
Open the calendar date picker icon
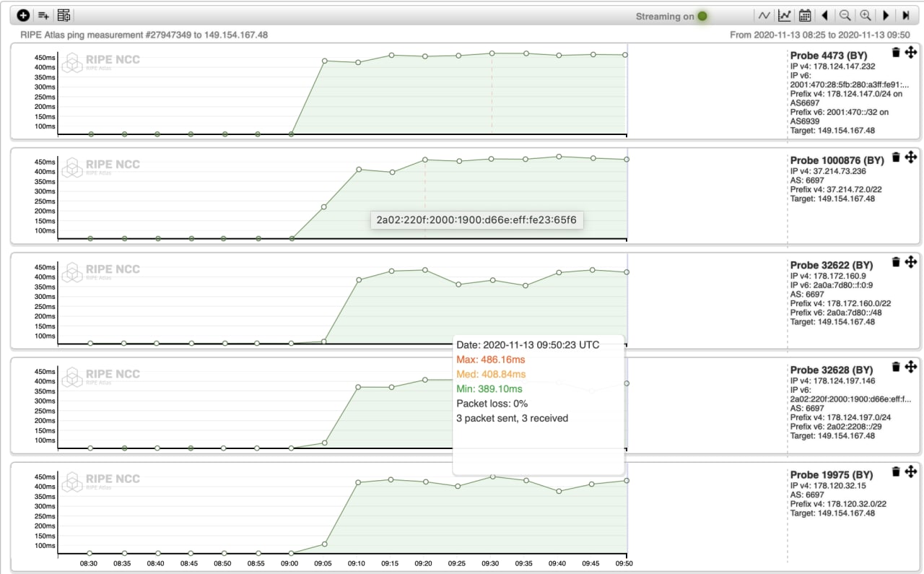(805, 15)
